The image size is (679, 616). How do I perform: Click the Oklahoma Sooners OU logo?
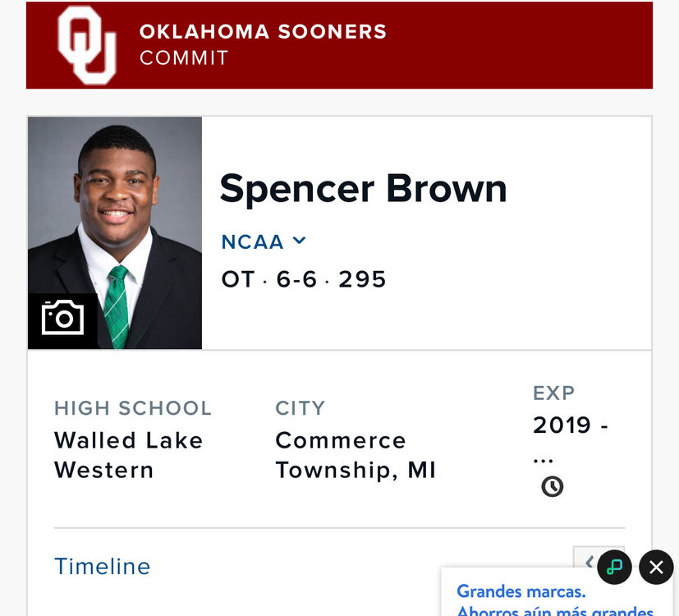pyautogui.click(x=87, y=45)
